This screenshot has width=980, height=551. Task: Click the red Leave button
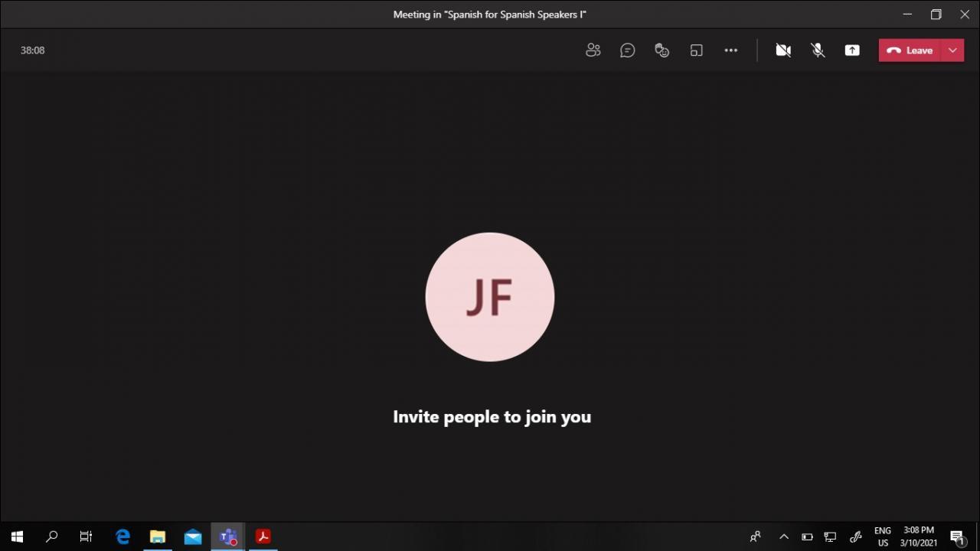click(x=910, y=51)
